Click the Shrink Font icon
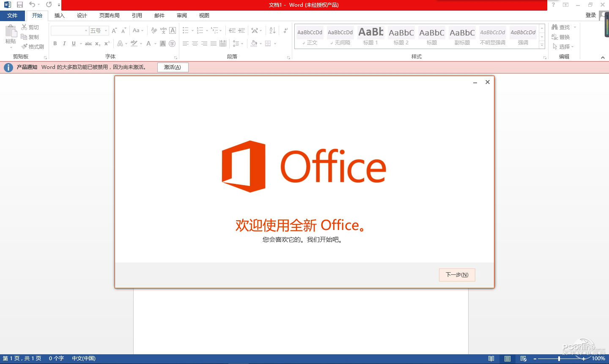Image resolution: width=609 pixels, height=364 pixels. pyautogui.click(x=123, y=30)
